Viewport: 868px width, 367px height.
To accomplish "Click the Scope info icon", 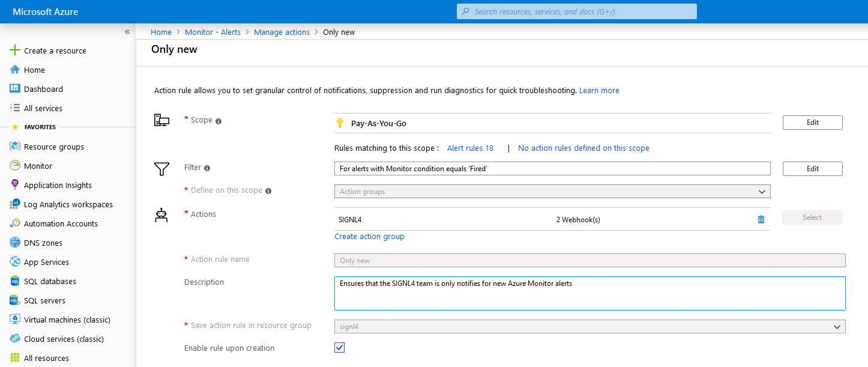I will tap(219, 121).
